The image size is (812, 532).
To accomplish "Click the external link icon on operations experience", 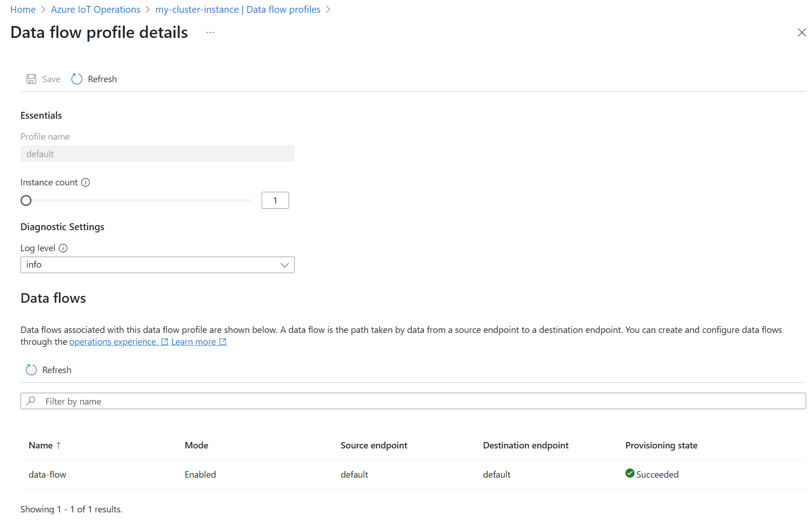I will (164, 341).
